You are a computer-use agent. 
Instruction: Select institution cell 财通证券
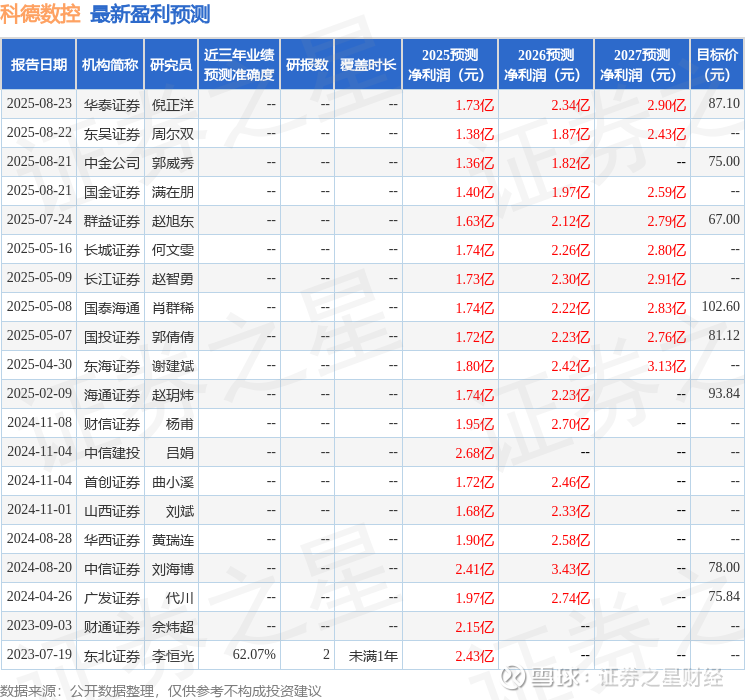pos(112,627)
